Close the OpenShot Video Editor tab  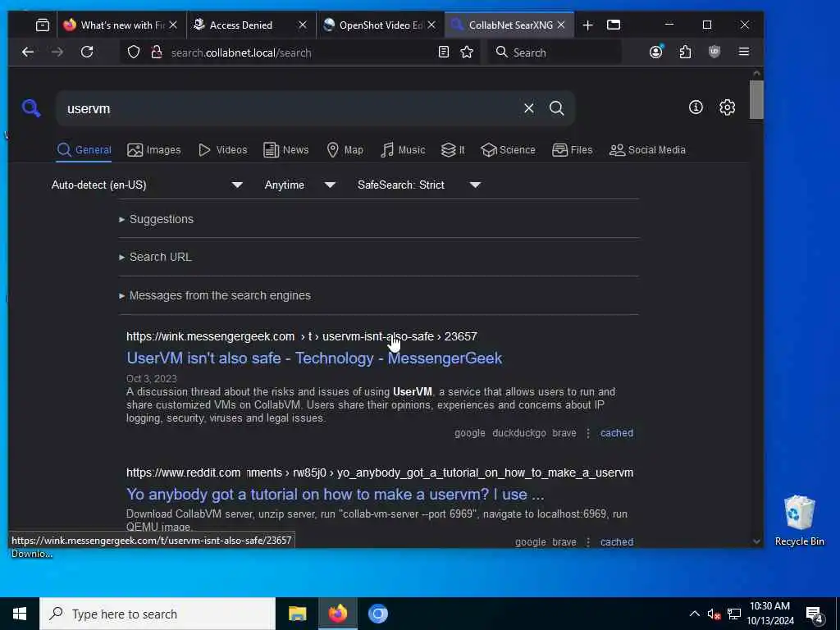click(431, 25)
